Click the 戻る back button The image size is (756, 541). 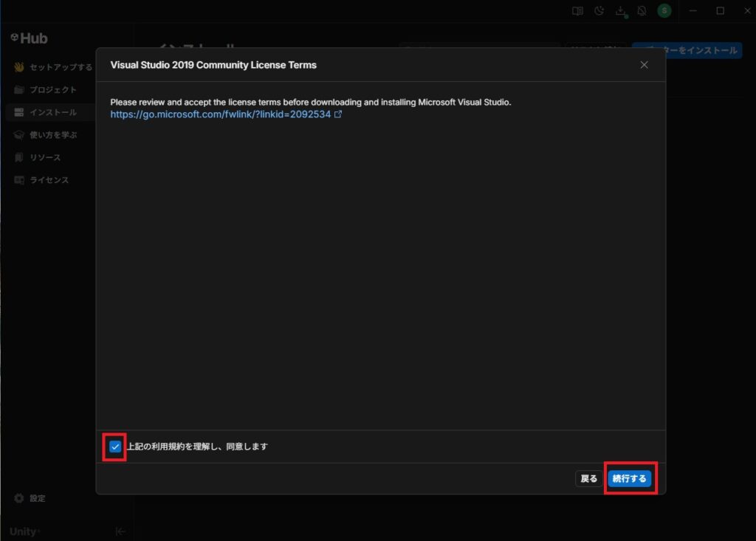point(588,478)
